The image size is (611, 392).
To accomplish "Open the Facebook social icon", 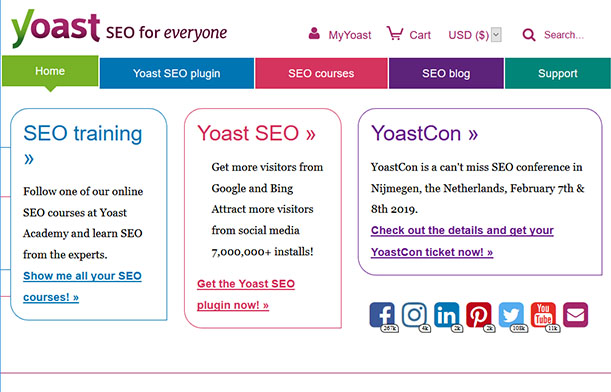I will pos(382,314).
